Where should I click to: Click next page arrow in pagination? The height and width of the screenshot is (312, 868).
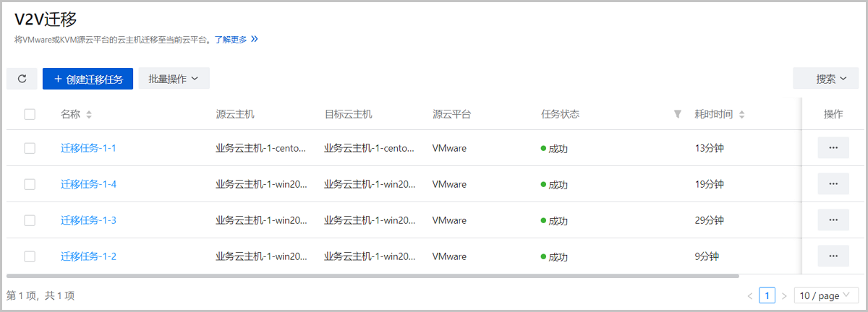point(784,295)
